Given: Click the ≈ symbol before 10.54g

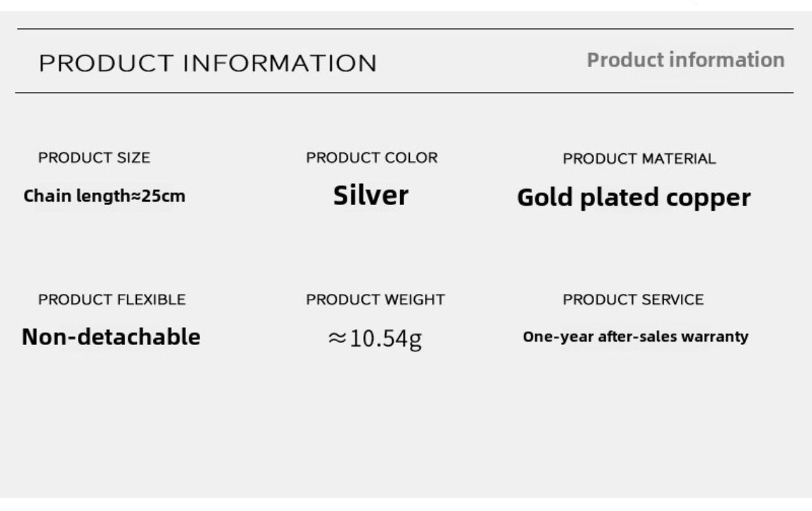Looking at the screenshot, I should click(x=337, y=339).
